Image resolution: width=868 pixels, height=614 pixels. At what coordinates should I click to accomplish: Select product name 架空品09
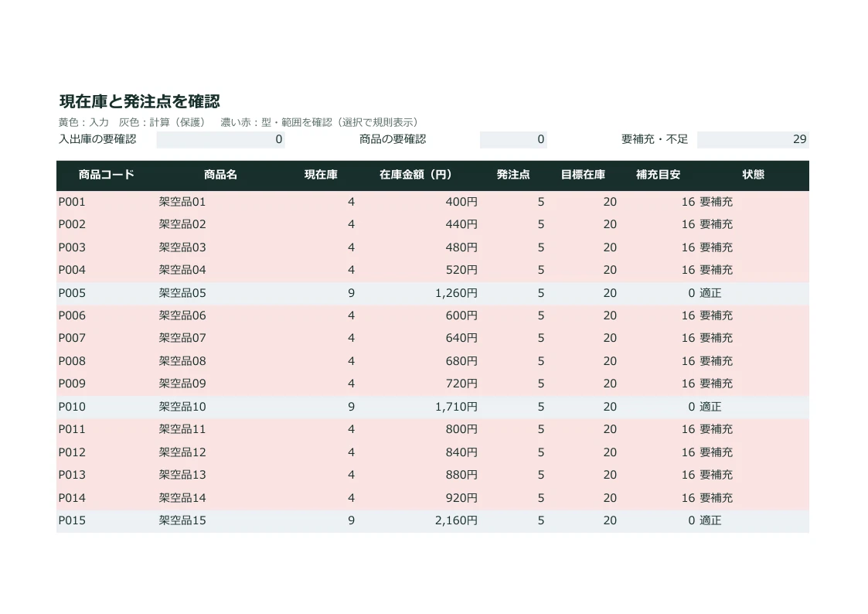(182, 384)
